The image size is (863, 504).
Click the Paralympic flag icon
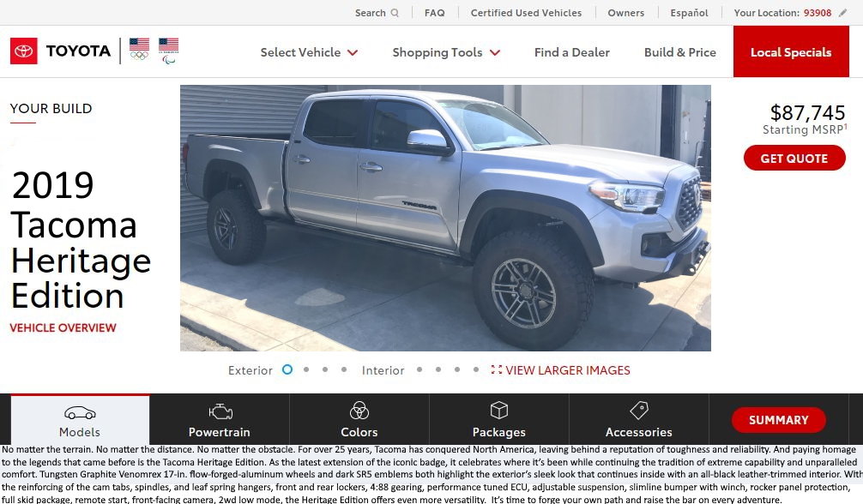[168, 51]
